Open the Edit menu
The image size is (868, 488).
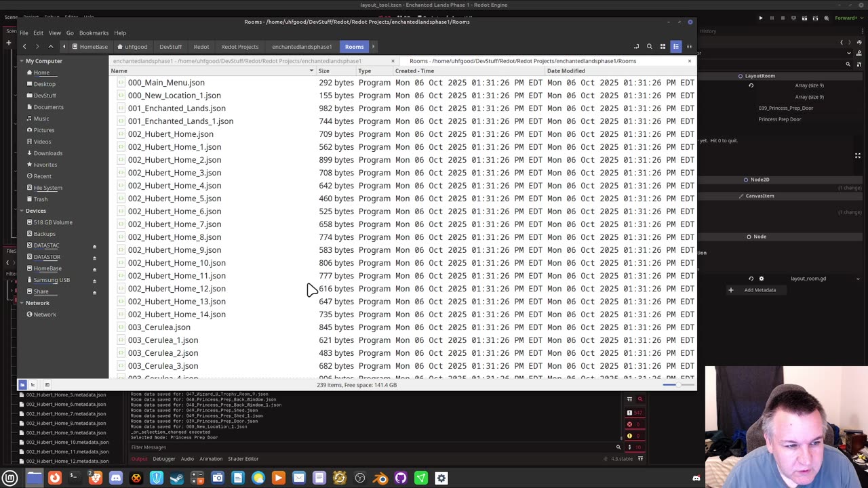pos(38,33)
